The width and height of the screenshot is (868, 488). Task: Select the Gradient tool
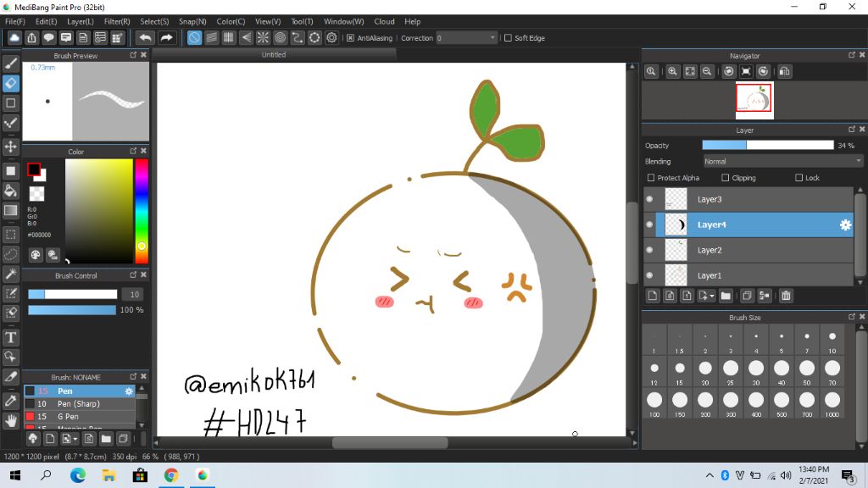pyautogui.click(x=11, y=210)
